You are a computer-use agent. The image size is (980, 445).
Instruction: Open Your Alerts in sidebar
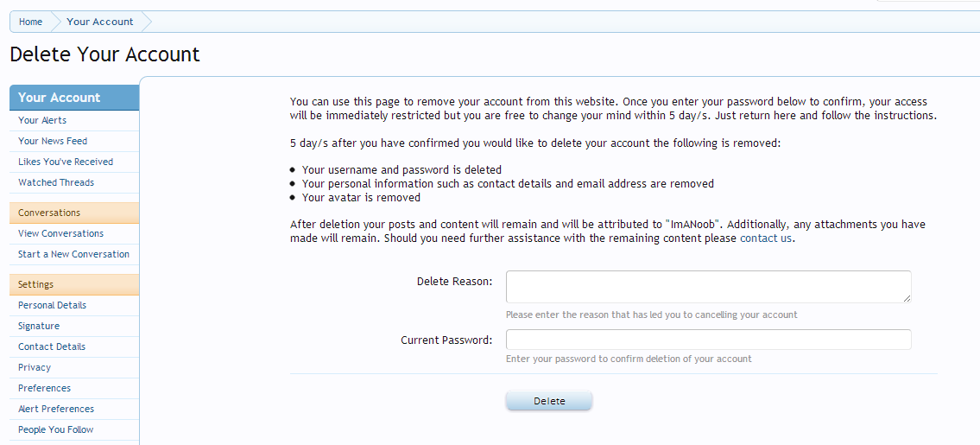pos(42,120)
